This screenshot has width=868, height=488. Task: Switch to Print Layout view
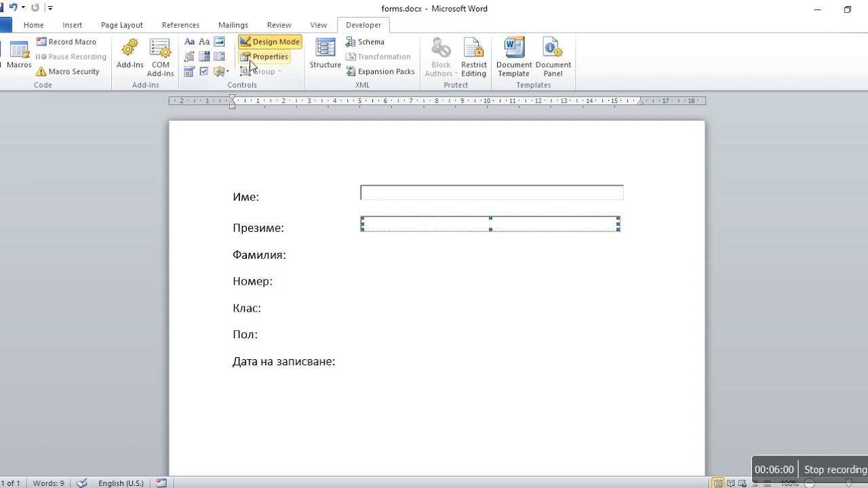718,483
